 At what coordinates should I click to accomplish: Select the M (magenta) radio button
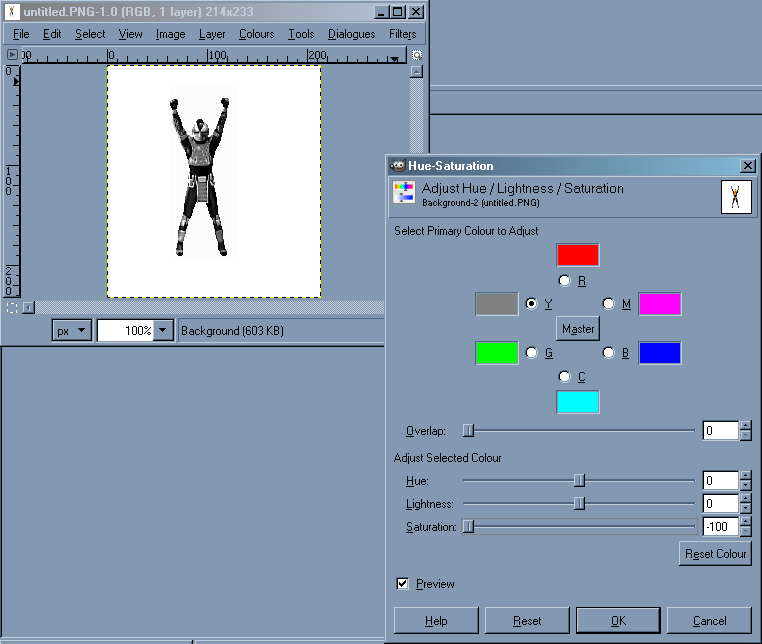[x=608, y=303]
